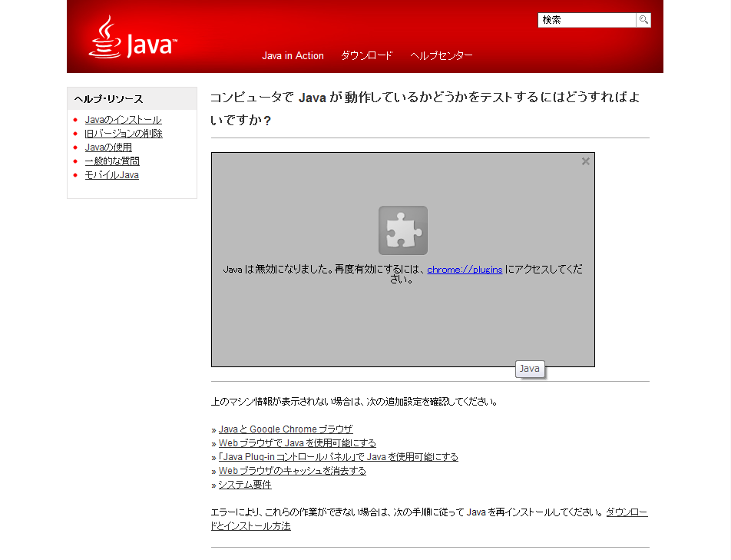The height and width of the screenshot is (560, 731).
Task: Open the 一般的な質問 sidebar link
Action: pyautogui.click(x=112, y=161)
